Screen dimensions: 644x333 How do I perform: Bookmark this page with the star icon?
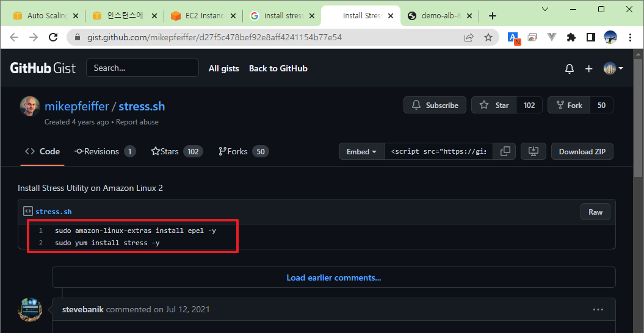click(488, 37)
